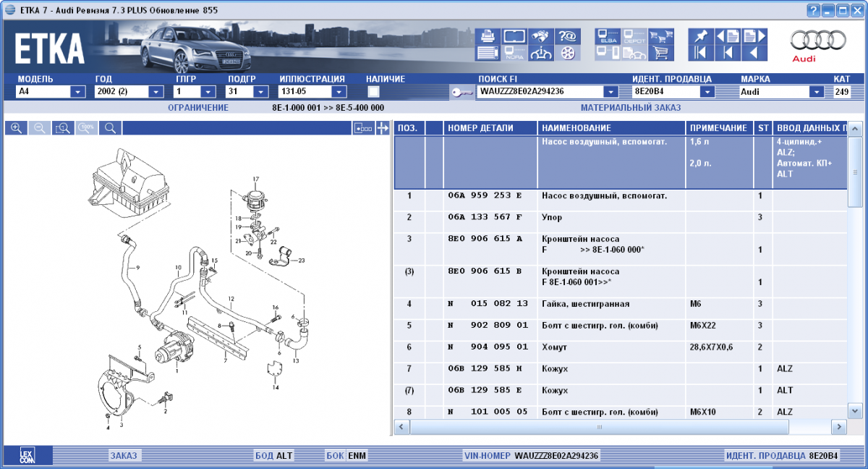Select part number 06B 129 585 E
Screen dimensions: 868x469
pos(485,391)
